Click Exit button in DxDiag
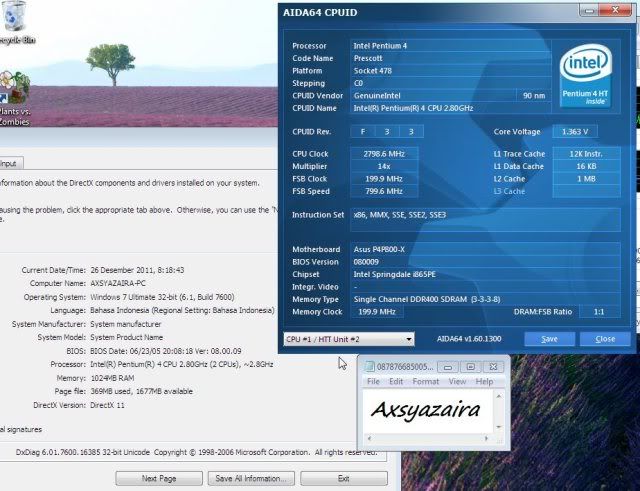The height and width of the screenshot is (491, 640). click(x=344, y=478)
